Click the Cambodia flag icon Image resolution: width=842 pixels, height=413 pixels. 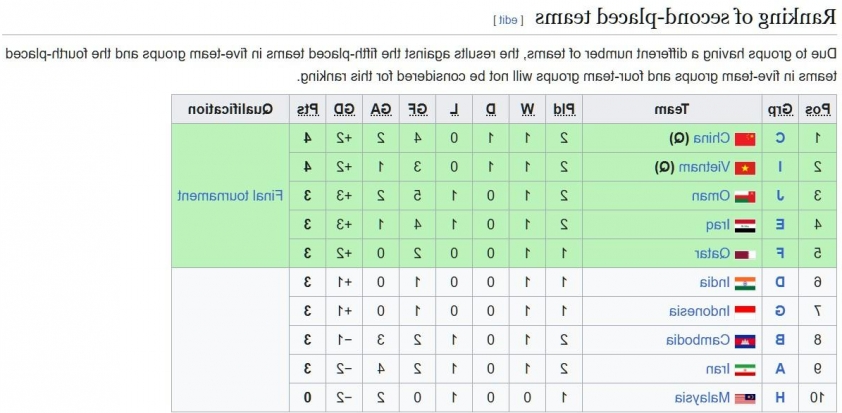point(745,340)
